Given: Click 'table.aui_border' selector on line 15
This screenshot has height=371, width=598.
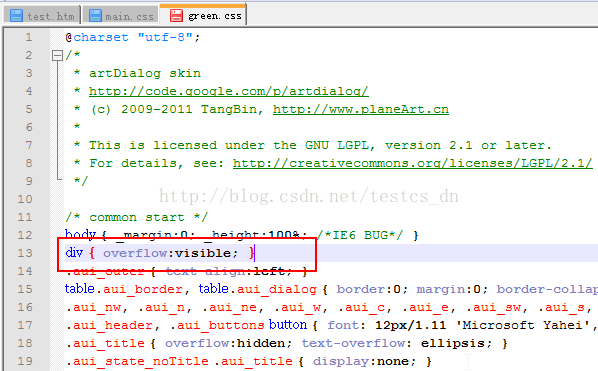Looking at the screenshot, I should pos(124,289).
